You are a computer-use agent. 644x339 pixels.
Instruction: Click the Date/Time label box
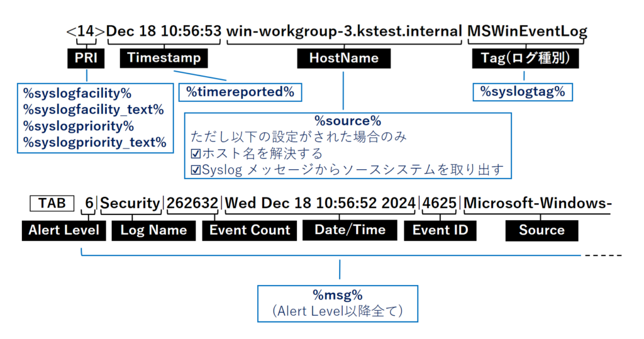[x=350, y=230]
